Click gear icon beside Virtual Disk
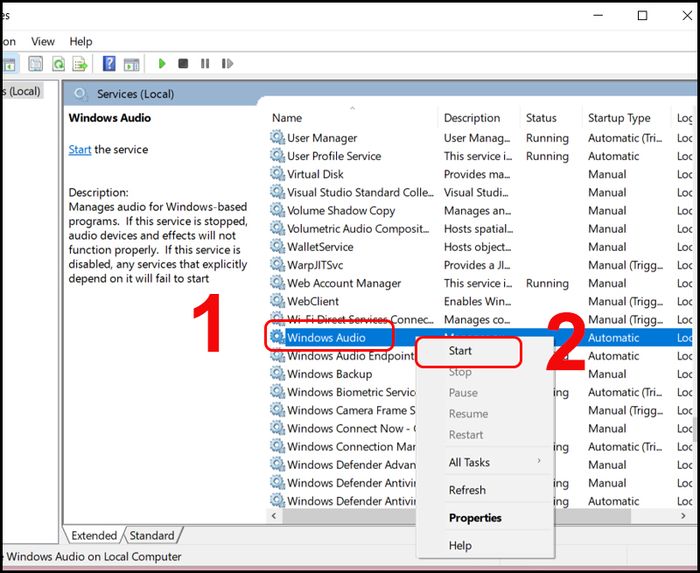Image resolution: width=700 pixels, height=573 pixels. click(x=277, y=174)
